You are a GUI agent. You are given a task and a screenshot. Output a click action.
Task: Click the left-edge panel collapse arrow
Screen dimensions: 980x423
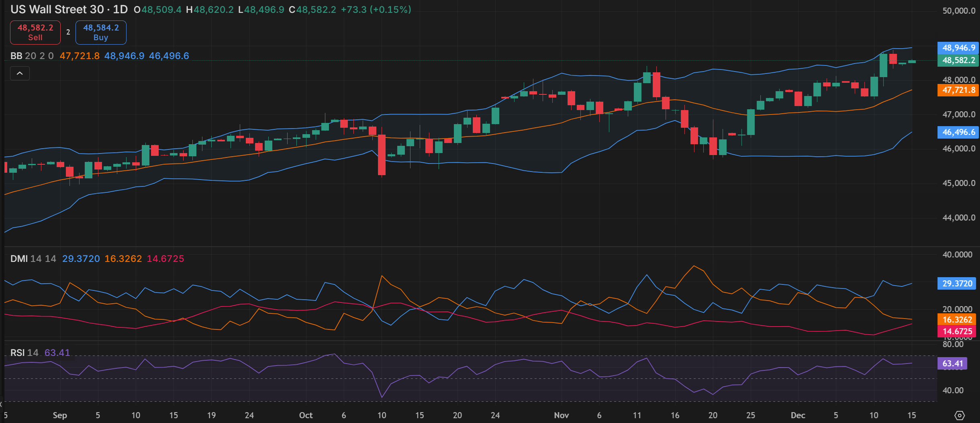coord(2,404)
